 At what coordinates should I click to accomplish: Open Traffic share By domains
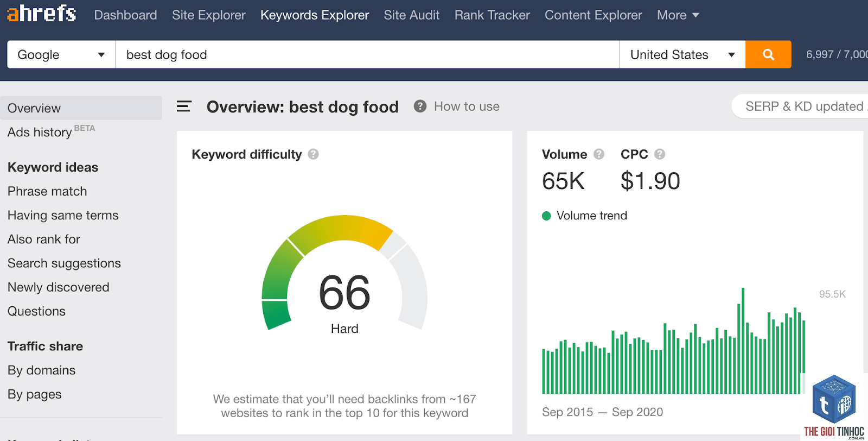pos(42,370)
